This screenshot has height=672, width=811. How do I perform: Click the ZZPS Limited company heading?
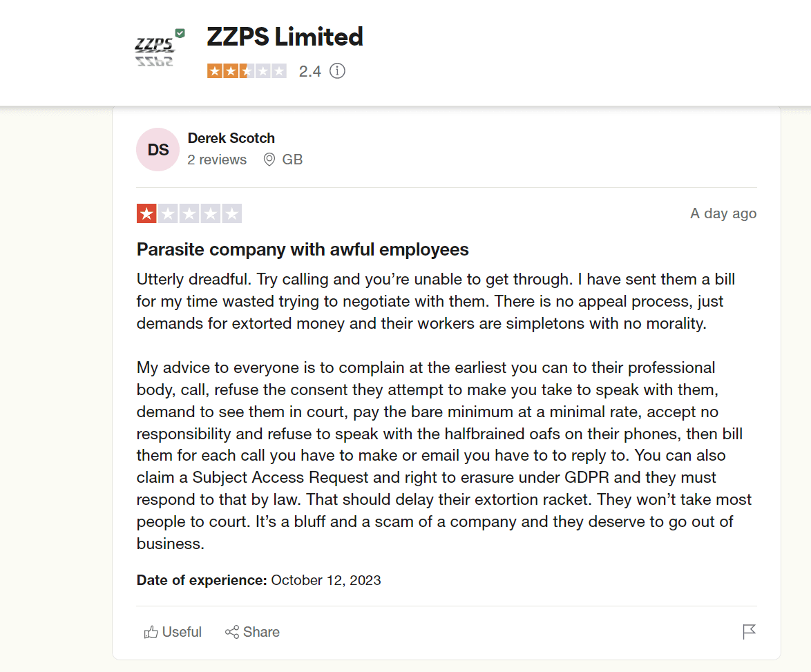[x=285, y=37]
